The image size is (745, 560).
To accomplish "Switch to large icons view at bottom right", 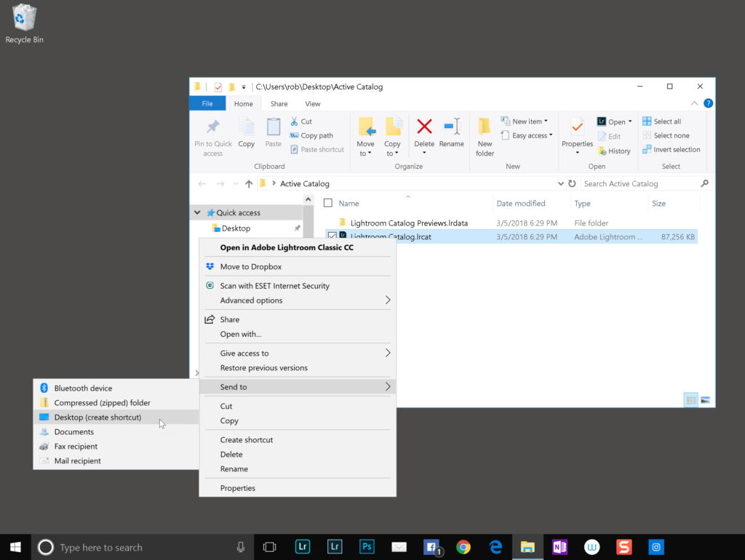I will tap(706, 400).
